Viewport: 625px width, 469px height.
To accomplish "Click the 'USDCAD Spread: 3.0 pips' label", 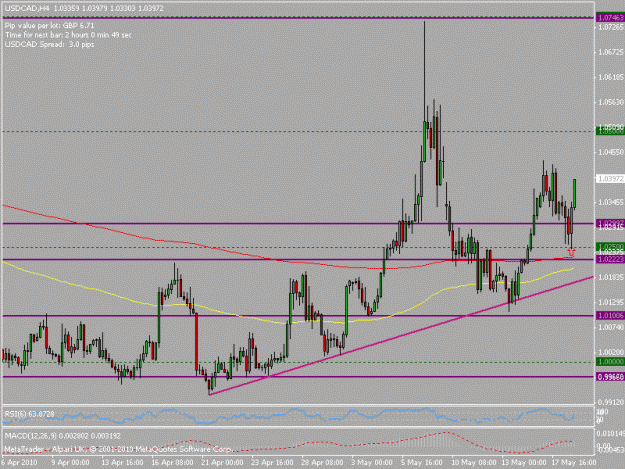I will tap(50, 44).
